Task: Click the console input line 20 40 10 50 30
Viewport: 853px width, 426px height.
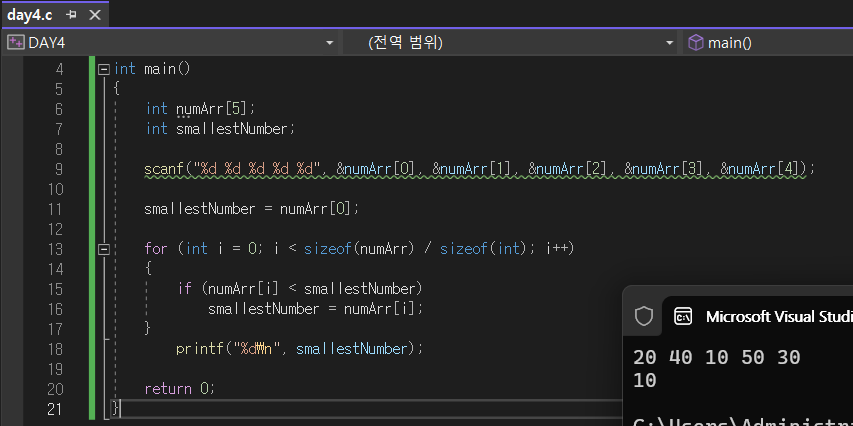Action: 716,357
